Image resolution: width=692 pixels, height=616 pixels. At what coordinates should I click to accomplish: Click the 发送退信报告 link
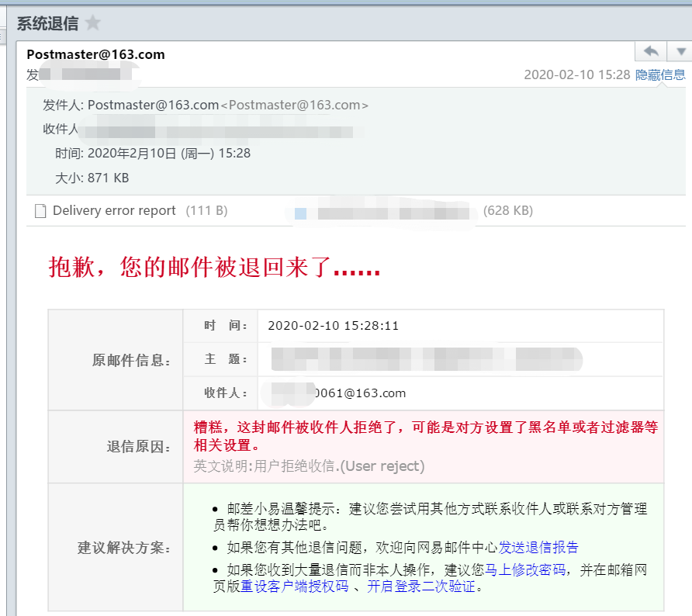pos(538,547)
